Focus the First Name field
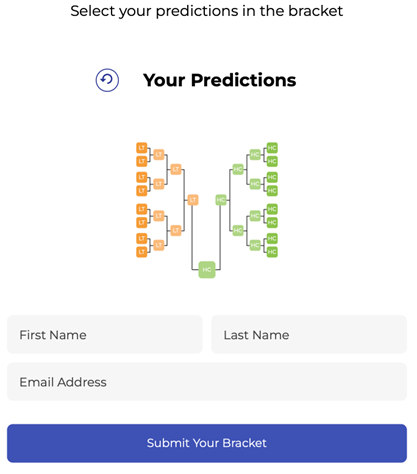417x474 pixels. pyautogui.click(x=105, y=334)
